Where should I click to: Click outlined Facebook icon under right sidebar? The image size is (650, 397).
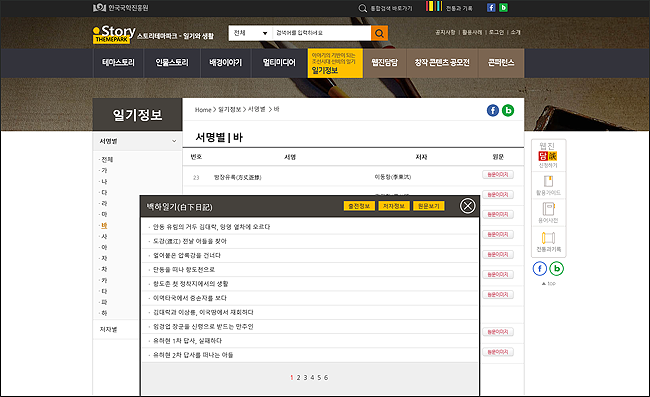coord(539,269)
